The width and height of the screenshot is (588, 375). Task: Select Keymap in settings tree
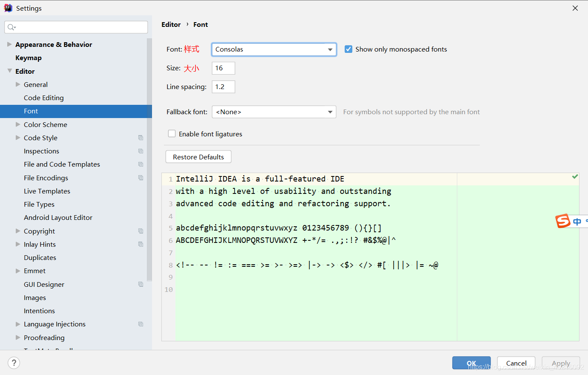[29, 58]
